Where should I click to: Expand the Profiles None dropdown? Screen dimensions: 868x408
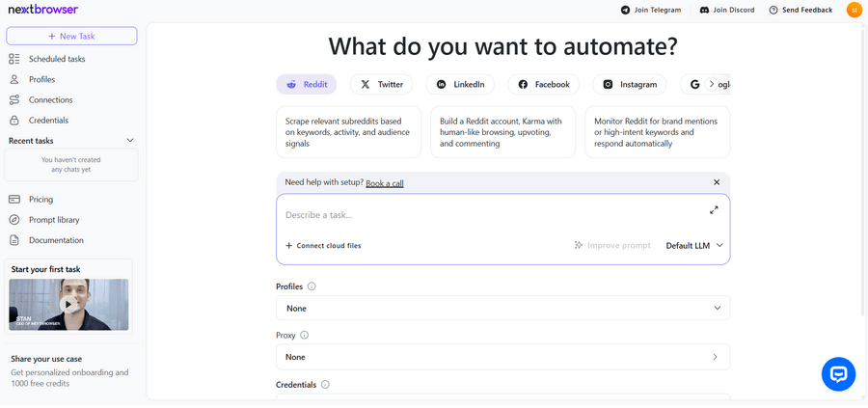tap(502, 309)
